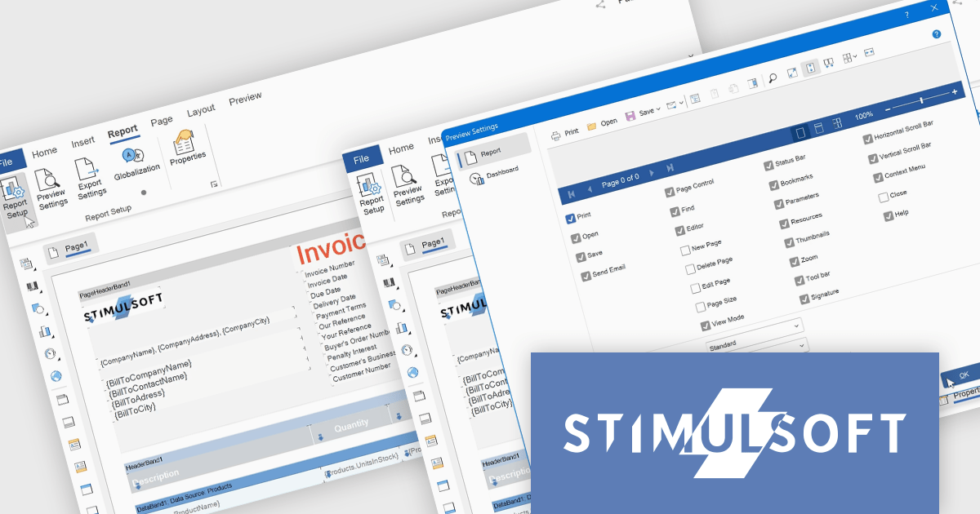Viewport: 980px width, 514px height.
Task: Go to first page in preview navigation
Action: (x=570, y=193)
